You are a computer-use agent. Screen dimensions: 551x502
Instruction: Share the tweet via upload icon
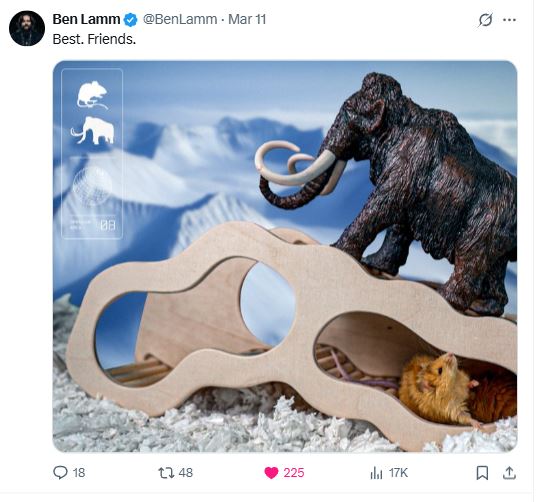coord(509,473)
